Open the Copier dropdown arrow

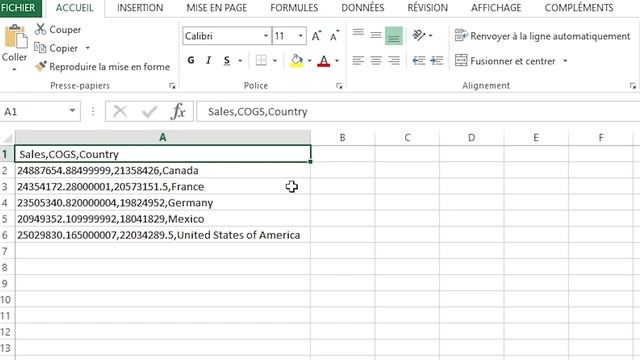tap(87, 48)
